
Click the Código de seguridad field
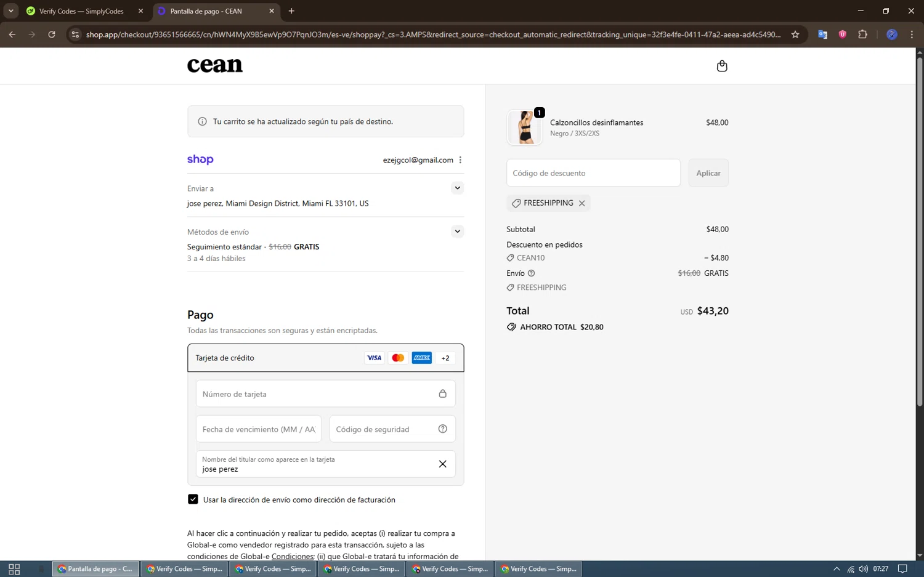[x=392, y=429]
